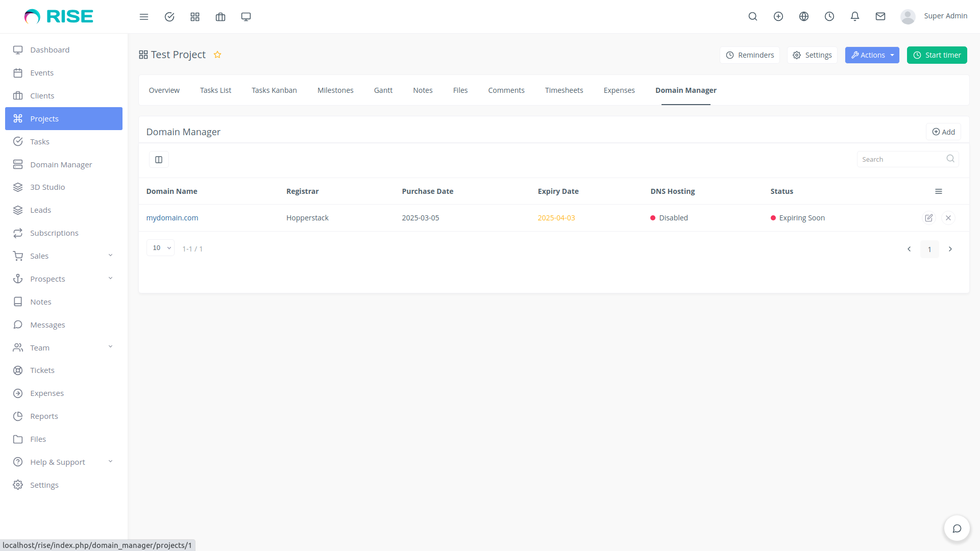Open the Leads section in sidebar

(41, 210)
